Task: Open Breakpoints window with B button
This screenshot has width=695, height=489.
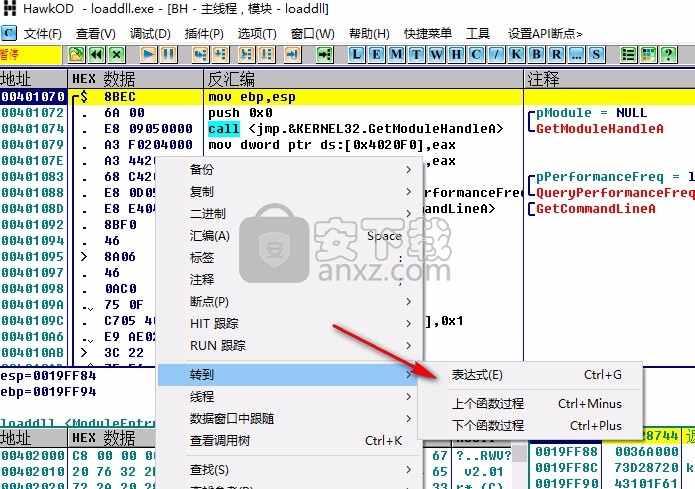Action: point(536,55)
